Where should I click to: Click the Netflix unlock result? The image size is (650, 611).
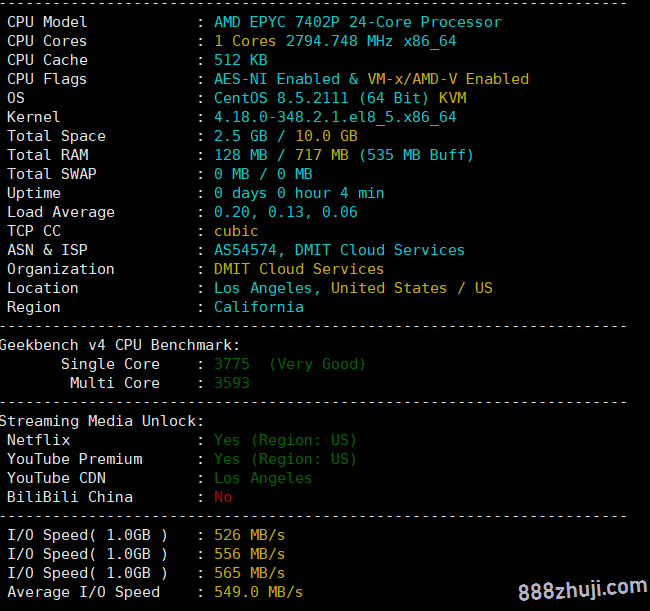coord(284,440)
